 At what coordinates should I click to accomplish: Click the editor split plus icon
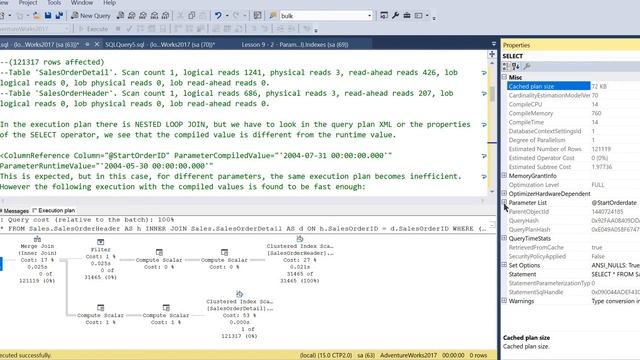click(x=492, y=54)
